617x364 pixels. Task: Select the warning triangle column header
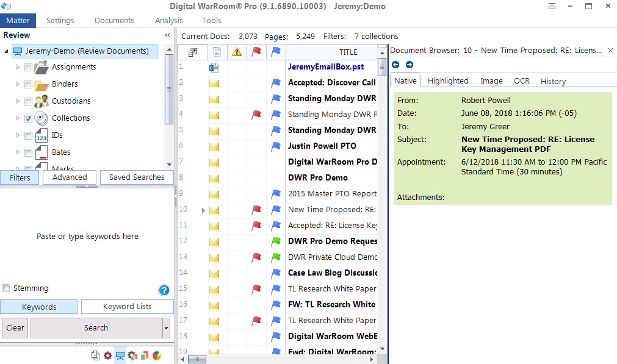pyautogui.click(x=236, y=52)
